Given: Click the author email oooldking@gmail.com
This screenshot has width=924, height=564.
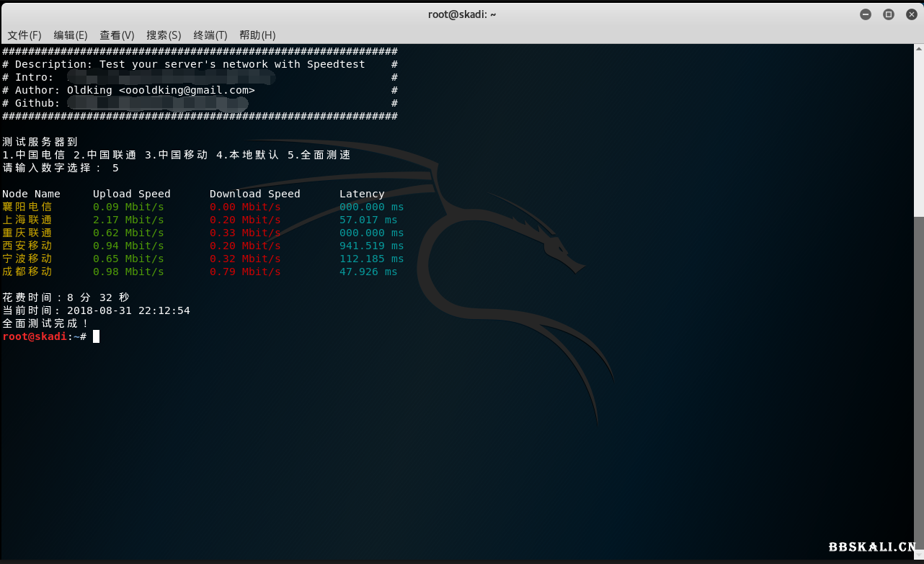Looking at the screenshot, I should [x=187, y=90].
